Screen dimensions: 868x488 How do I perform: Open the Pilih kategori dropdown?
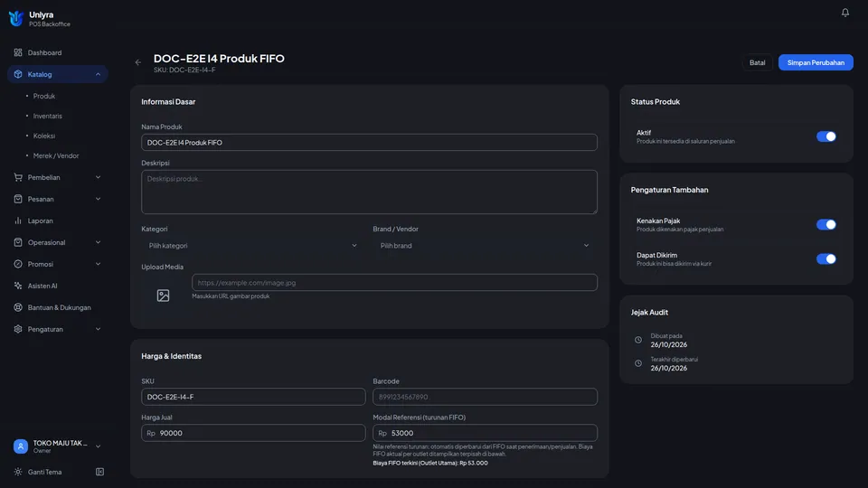pos(253,246)
